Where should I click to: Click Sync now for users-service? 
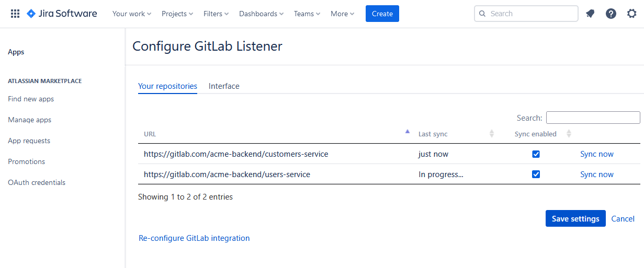click(596, 174)
